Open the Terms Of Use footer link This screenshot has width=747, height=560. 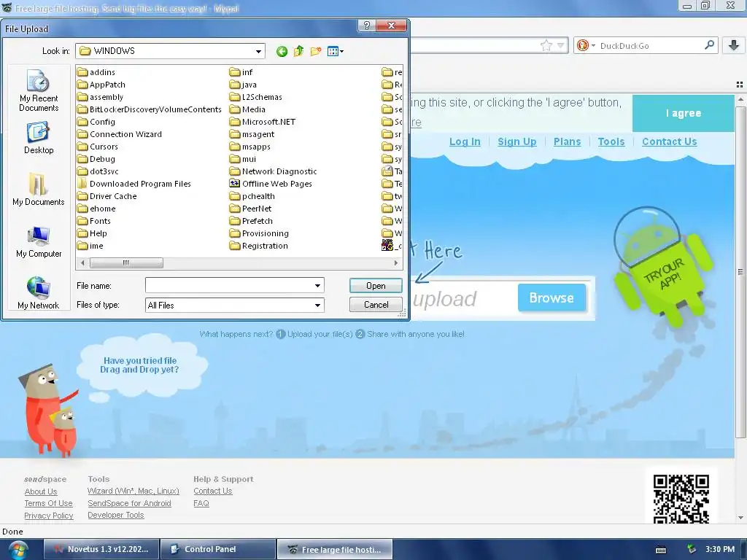(x=49, y=503)
